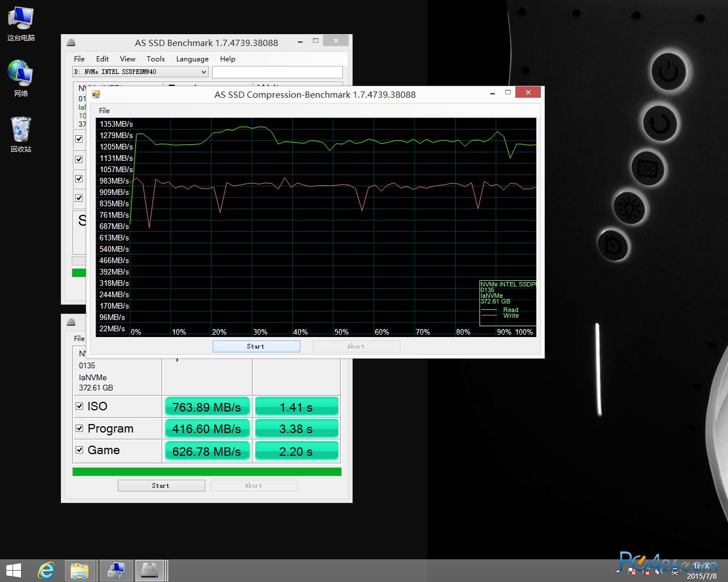
Task: Close the AS SSD Benchmark main window
Action: [x=336, y=41]
